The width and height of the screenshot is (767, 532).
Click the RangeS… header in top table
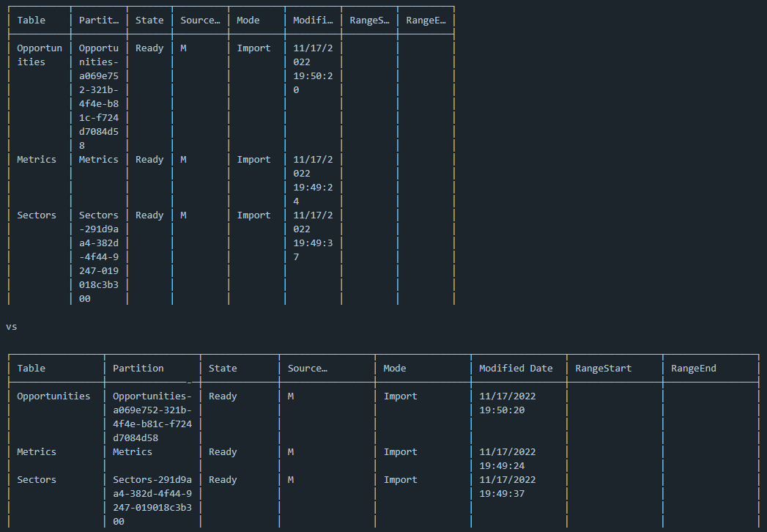[369, 20]
